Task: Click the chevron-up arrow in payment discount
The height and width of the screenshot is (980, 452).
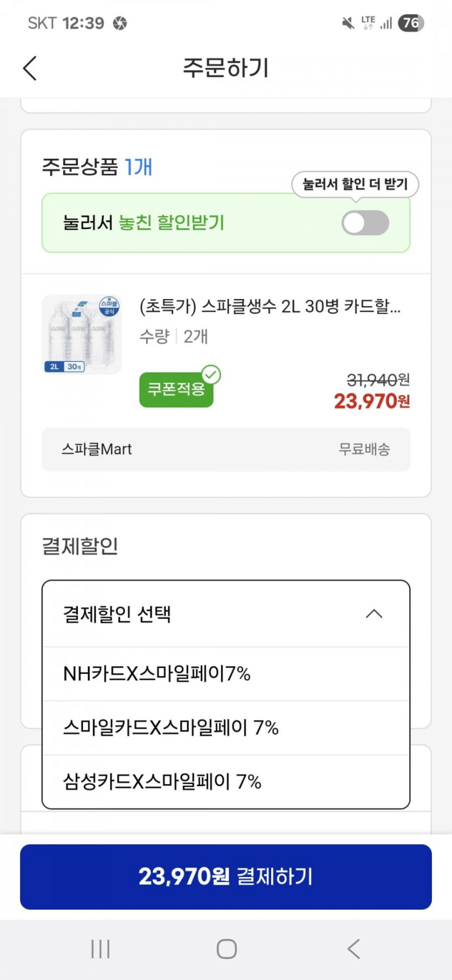Action: pyautogui.click(x=374, y=614)
